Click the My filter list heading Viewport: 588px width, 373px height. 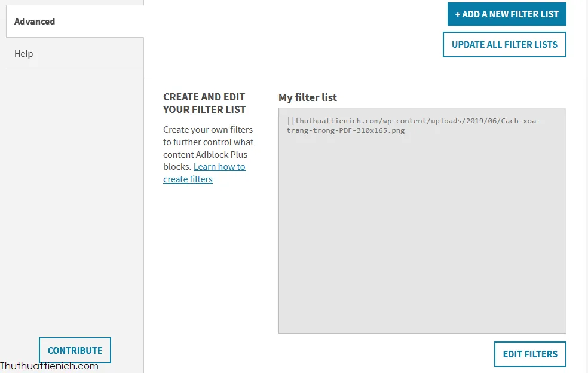(308, 97)
